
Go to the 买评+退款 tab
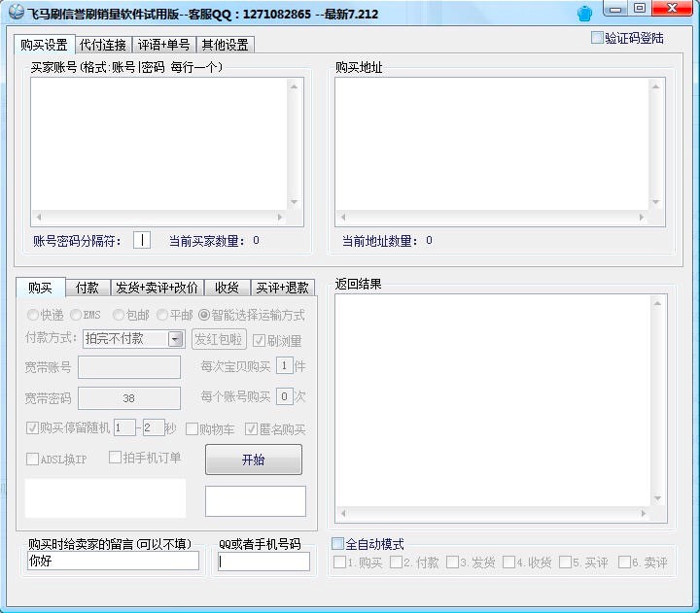point(282,288)
